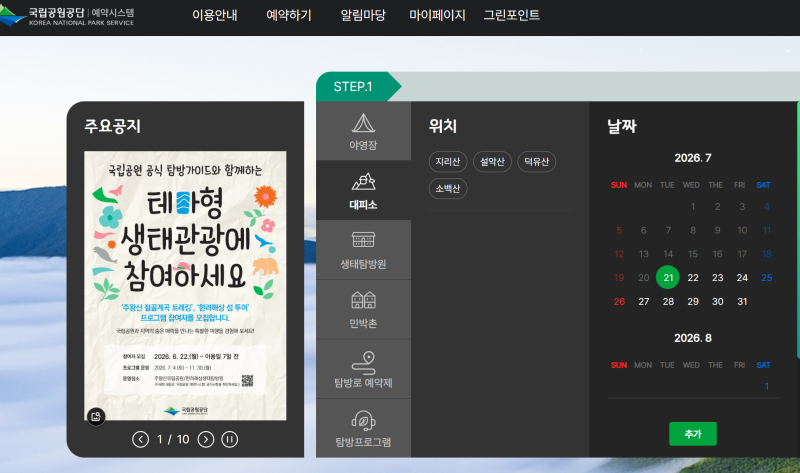800x473 pixels.
Task: Select July 23 on calendar
Action: coord(717,278)
